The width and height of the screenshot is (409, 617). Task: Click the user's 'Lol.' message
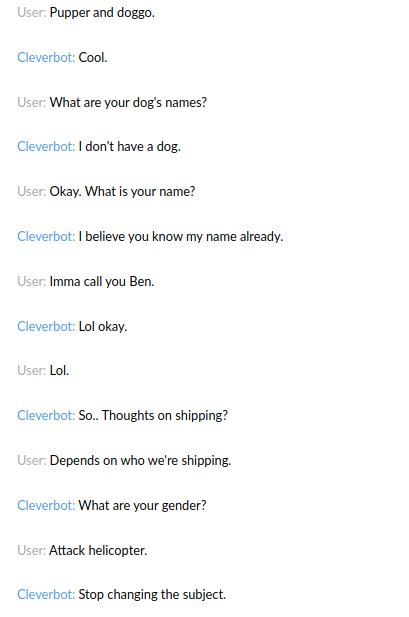pos(59,371)
